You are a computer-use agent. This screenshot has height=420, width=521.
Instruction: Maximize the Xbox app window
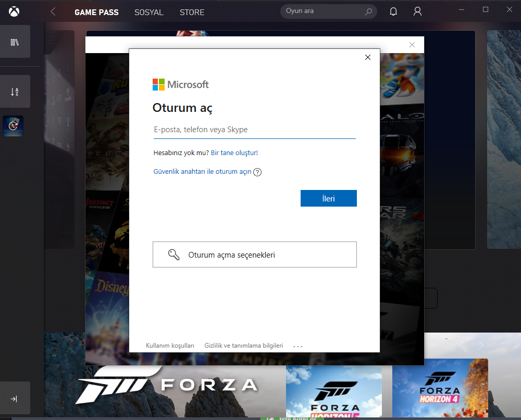(486, 10)
